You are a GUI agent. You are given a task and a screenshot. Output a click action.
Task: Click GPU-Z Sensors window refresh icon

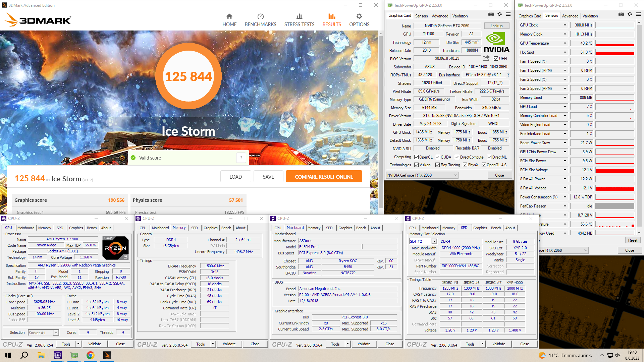point(630,14)
